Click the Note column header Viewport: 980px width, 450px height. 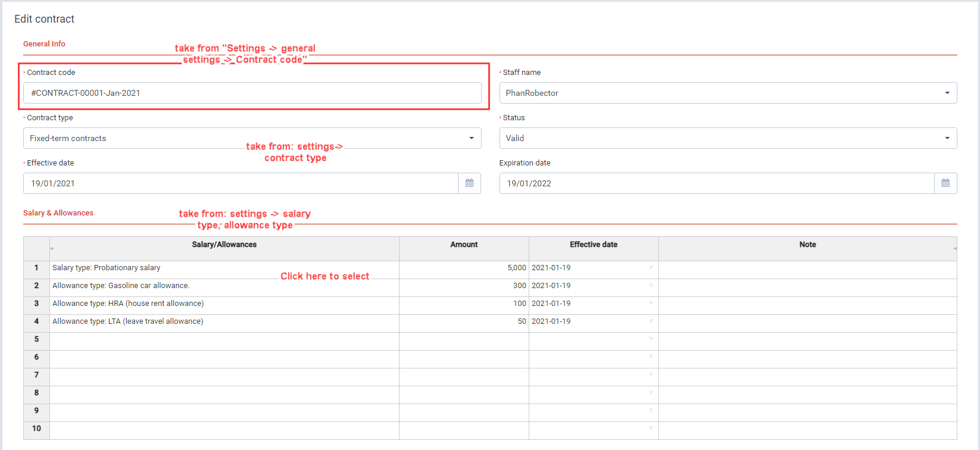click(x=808, y=249)
